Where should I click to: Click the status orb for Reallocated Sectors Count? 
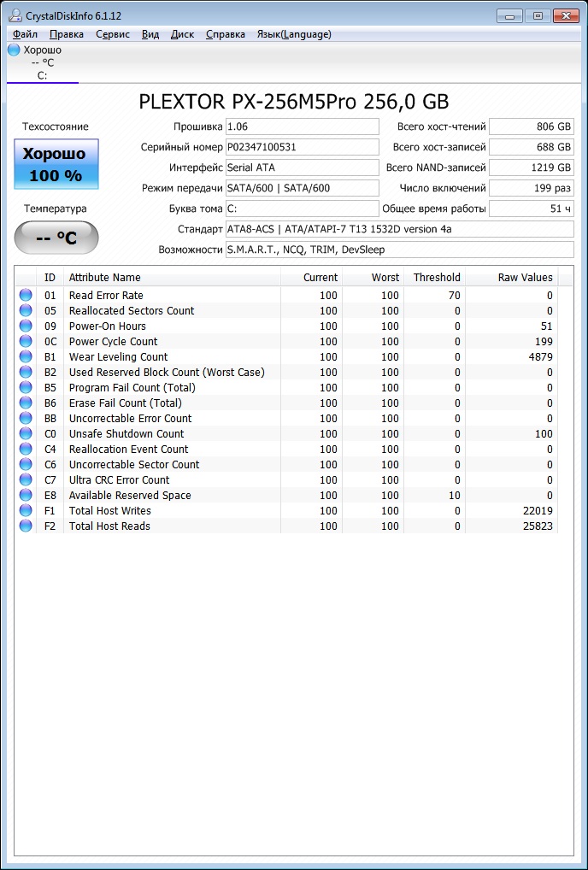[x=26, y=311]
